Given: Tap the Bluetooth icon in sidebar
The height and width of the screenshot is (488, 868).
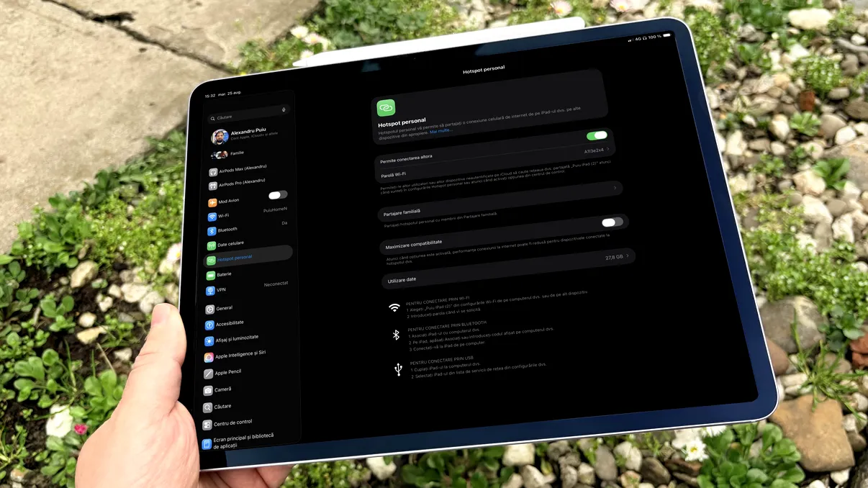Looking at the screenshot, I should pyautogui.click(x=212, y=231).
